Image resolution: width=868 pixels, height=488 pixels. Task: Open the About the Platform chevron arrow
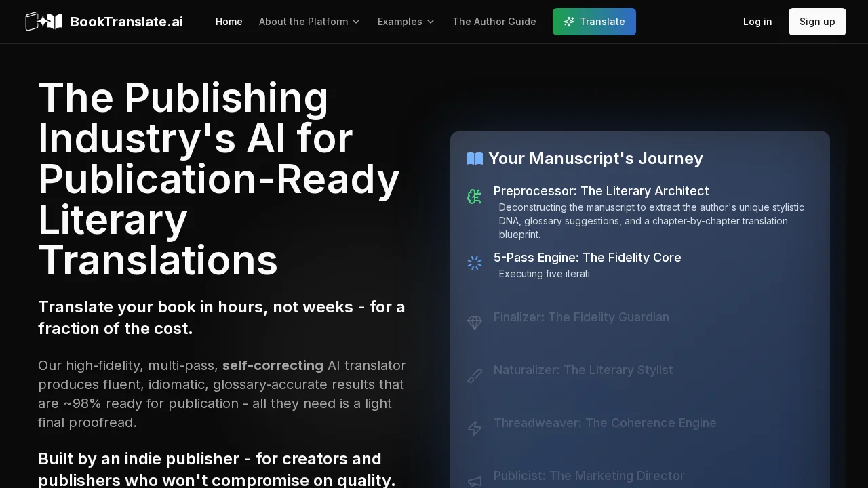pyautogui.click(x=356, y=22)
